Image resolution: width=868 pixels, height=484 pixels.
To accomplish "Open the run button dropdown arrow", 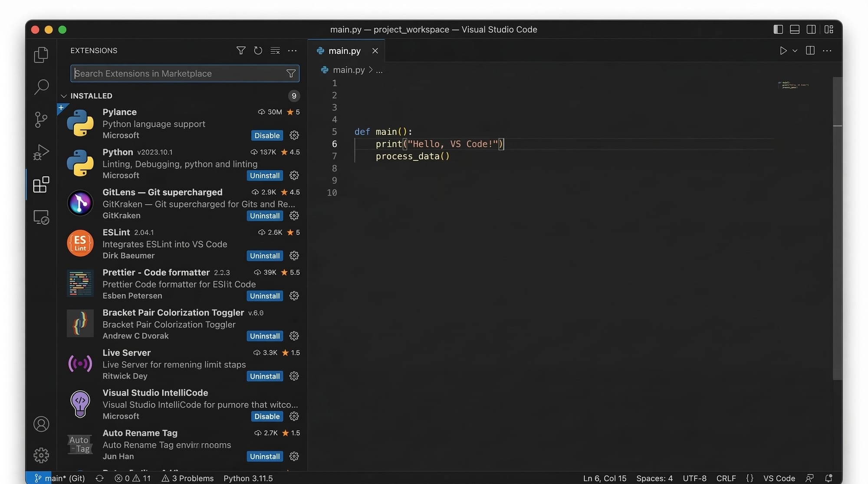I will [x=795, y=51].
